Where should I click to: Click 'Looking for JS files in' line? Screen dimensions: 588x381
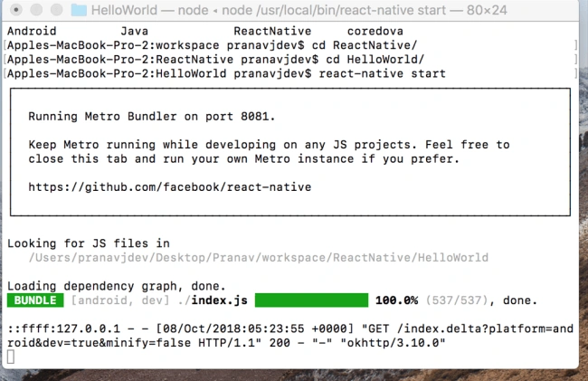pyautogui.click(x=89, y=243)
